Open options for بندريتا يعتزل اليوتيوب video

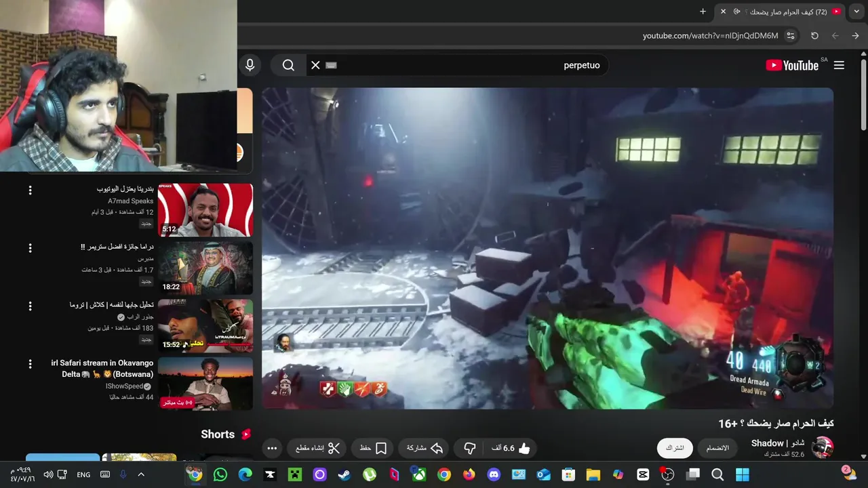point(30,190)
